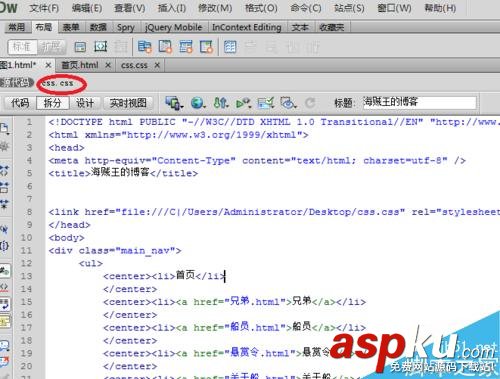
Task: Open the 帮助(H) menu
Action: pyautogui.click(x=440, y=8)
